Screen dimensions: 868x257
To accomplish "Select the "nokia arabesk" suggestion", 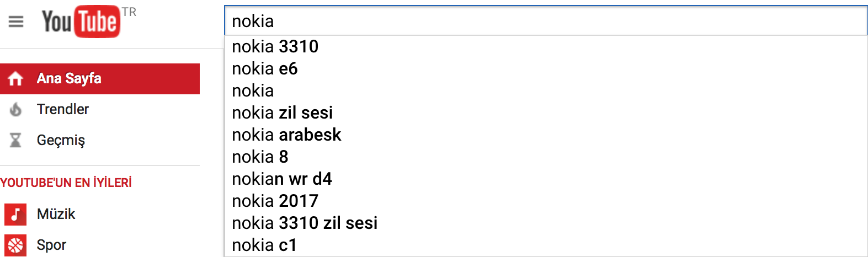I will click(286, 135).
